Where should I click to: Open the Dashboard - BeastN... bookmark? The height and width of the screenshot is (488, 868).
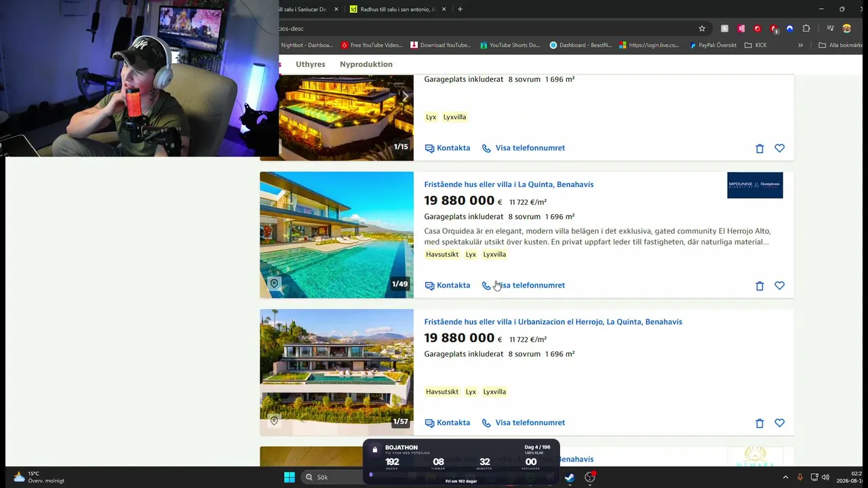click(x=580, y=45)
